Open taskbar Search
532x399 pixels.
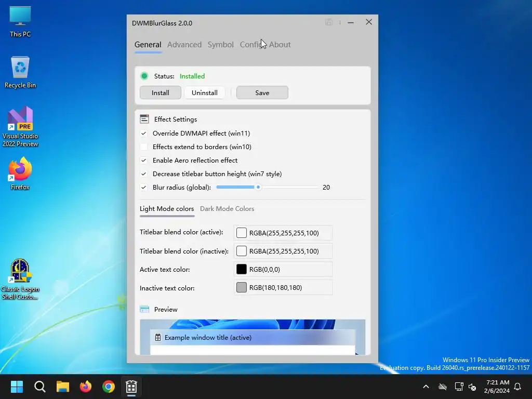pyautogui.click(x=39, y=387)
